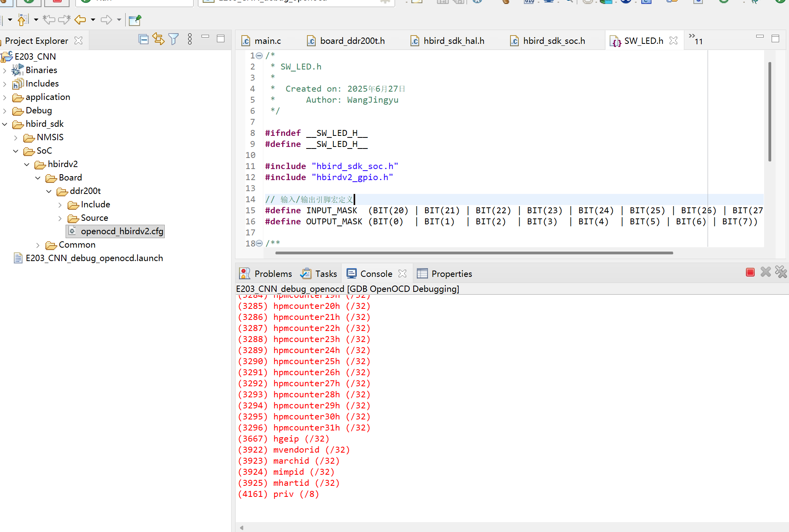Image resolution: width=789 pixels, height=532 pixels.
Task: Collapse the hbird_sdk folder
Action: [5, 124]
